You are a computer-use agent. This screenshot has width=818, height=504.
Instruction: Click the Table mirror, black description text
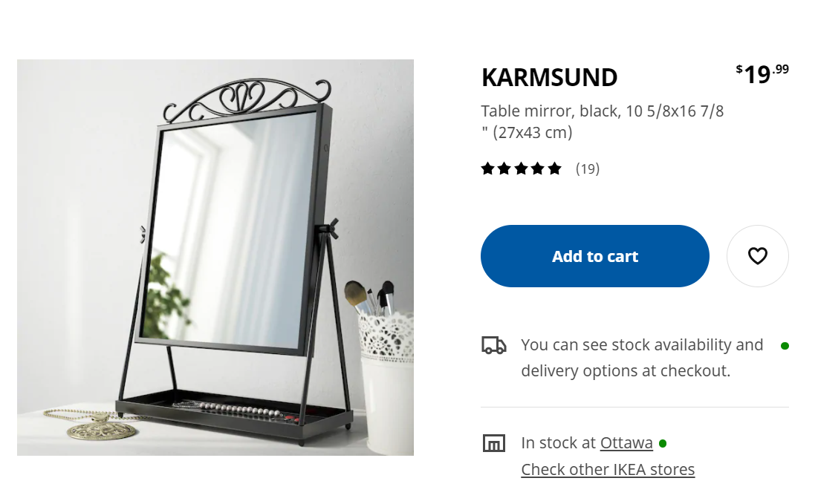click(602, 122)
